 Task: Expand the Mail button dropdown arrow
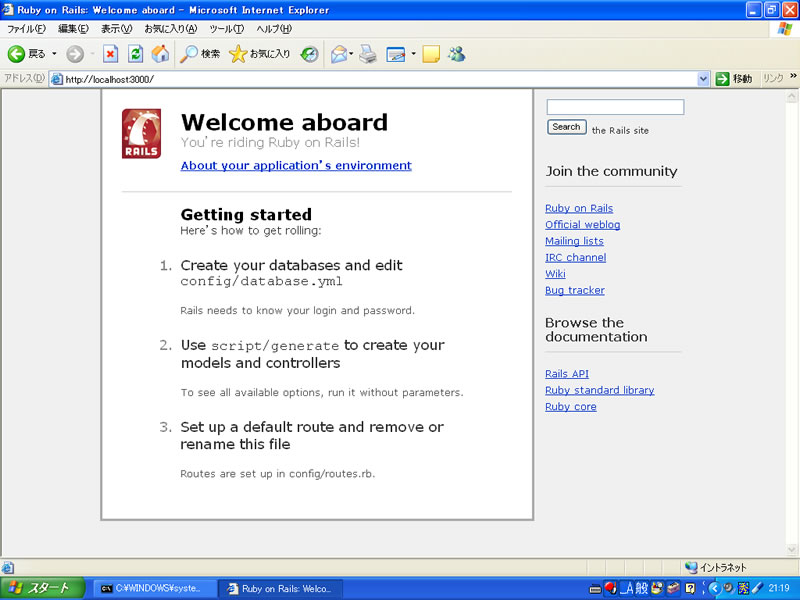[351, 54]
